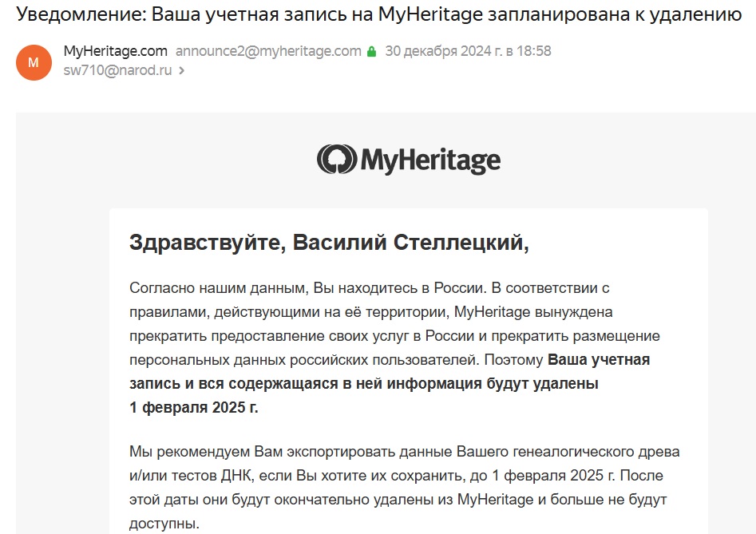Click the email subject line Уведомление
The height and width of the screenshot is (534, 756).
(379, 14)
